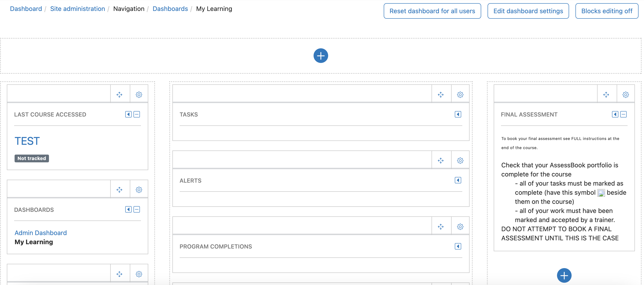This screenshot has width=644, height=285.
Task: Click the move icon for Tasks block
Action: coord(441,95)
